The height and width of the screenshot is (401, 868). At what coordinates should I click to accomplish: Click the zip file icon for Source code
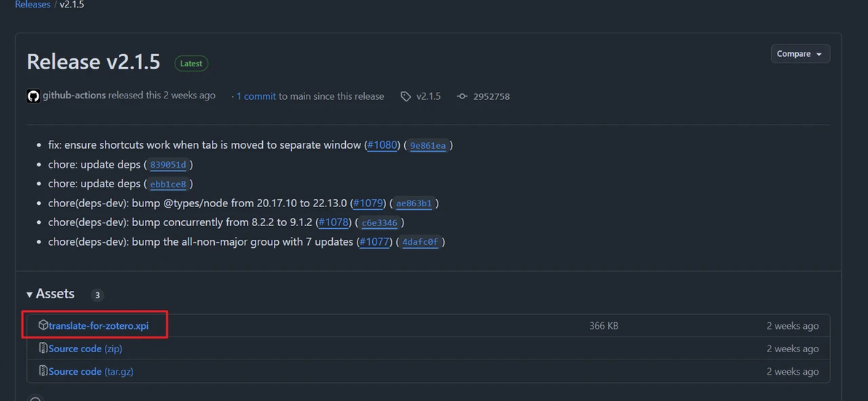click(x=44, y=349)
